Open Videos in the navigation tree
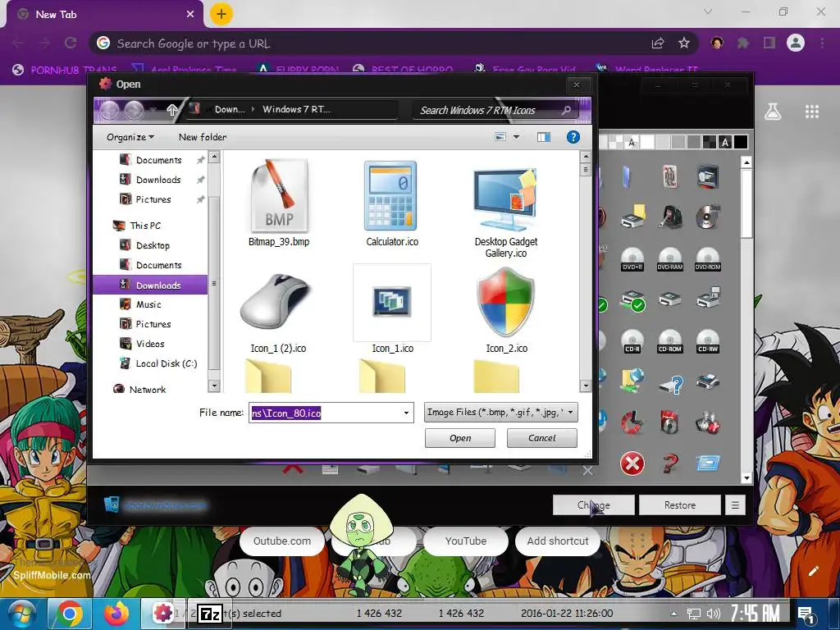The image size is (840, 630). click(x=149, y=344)
